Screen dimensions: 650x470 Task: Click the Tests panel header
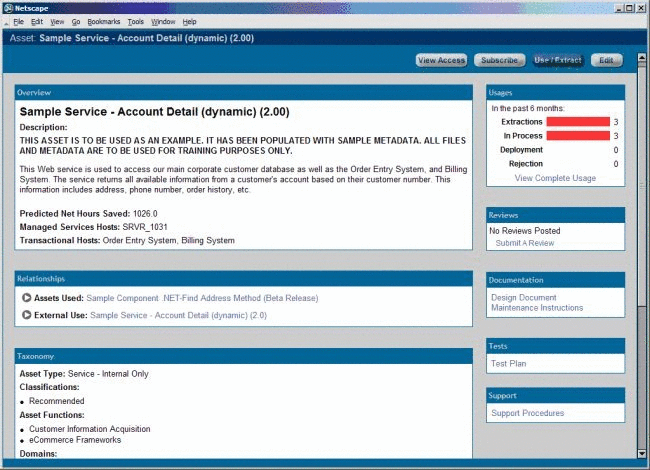[555, 346]
